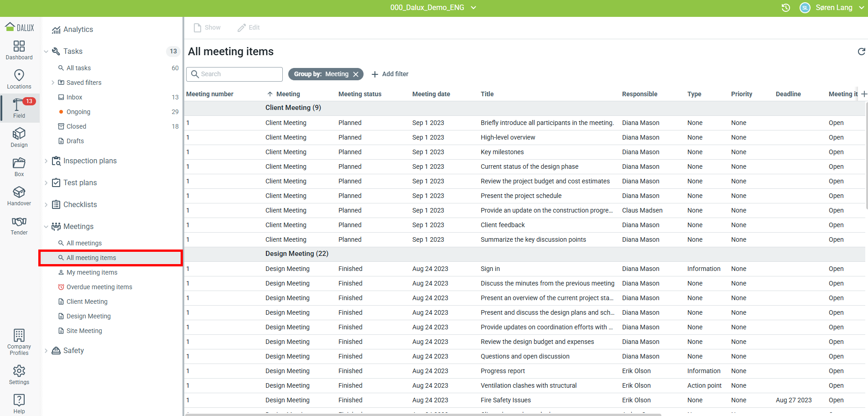The height and width of the screenshot is (416, 868).
Task: Go to the Design module
Action: pos(19,137)
